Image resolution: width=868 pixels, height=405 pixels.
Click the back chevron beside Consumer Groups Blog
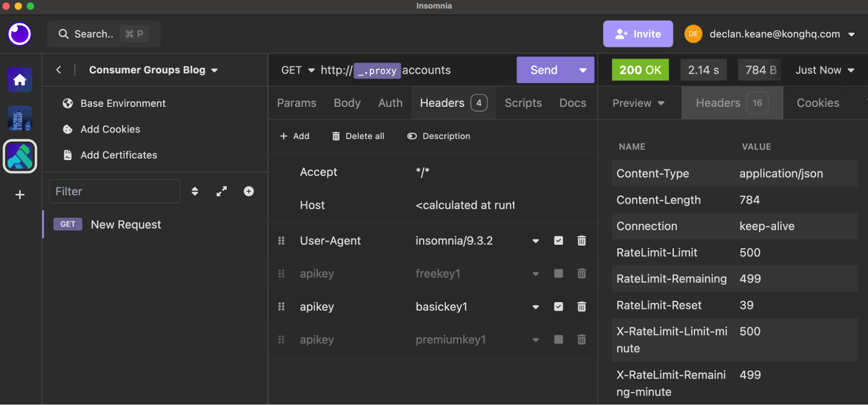click(x=59, y=70)
